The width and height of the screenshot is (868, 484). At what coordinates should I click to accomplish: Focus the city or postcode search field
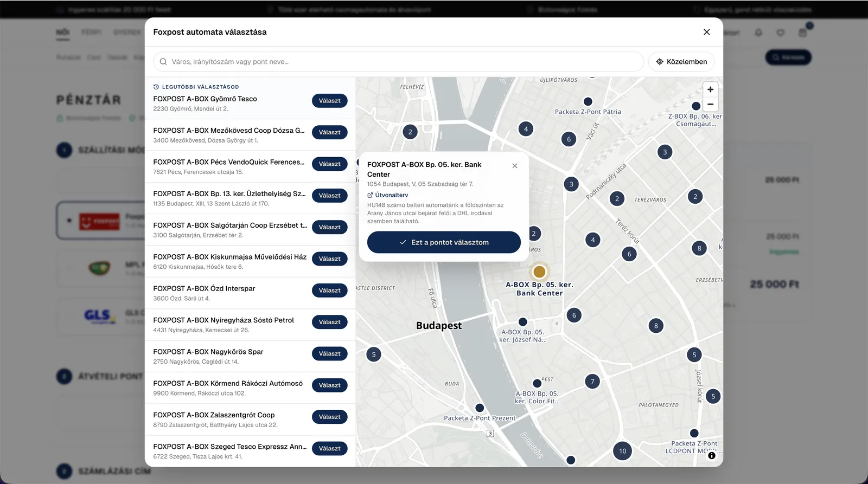point(399,62)
